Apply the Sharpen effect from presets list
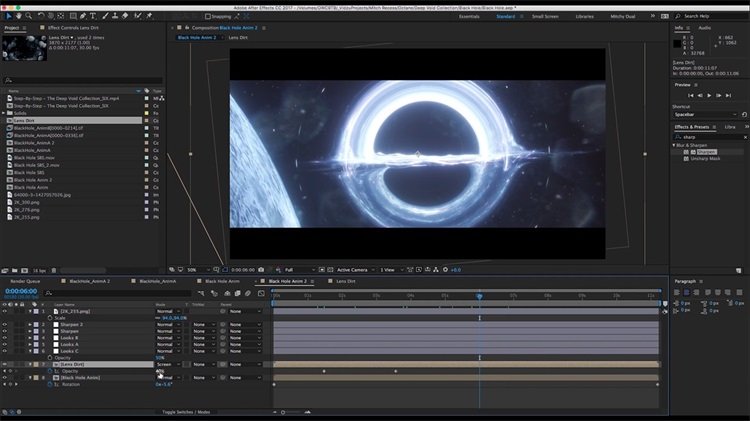 [x=706, y=152]
